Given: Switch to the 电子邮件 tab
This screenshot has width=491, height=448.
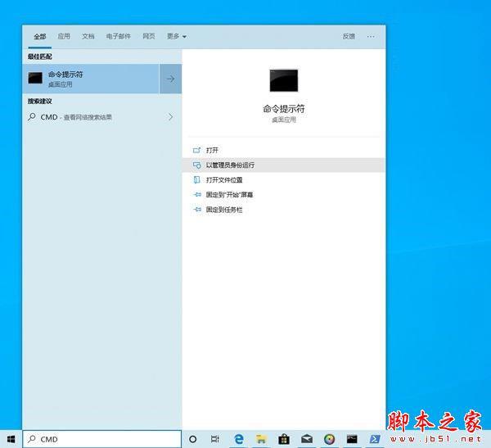Looking at the screenshot, I should 119,36.
